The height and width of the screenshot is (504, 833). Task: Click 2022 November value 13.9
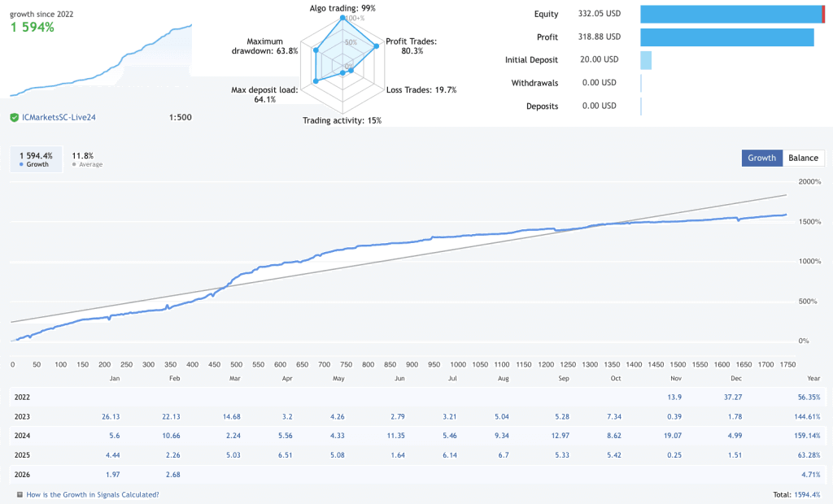(674, 398)
